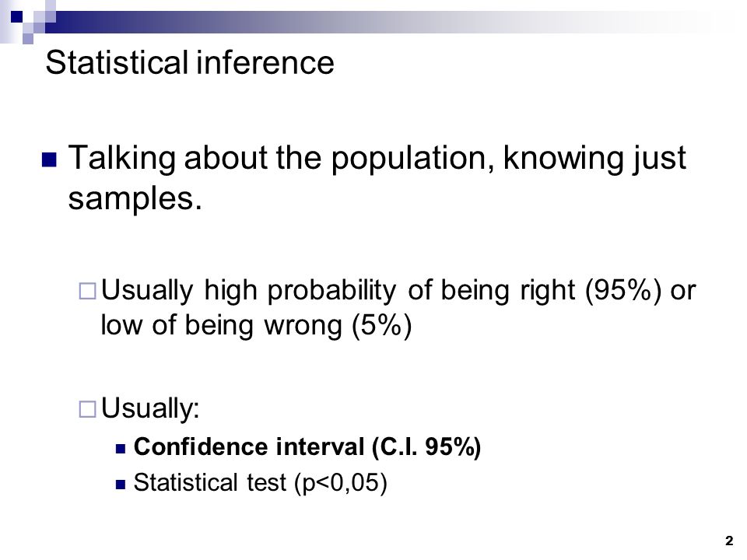747x560 pixels.
Task: Click the words 'low of being wrong'
Action: click(222, 326)
